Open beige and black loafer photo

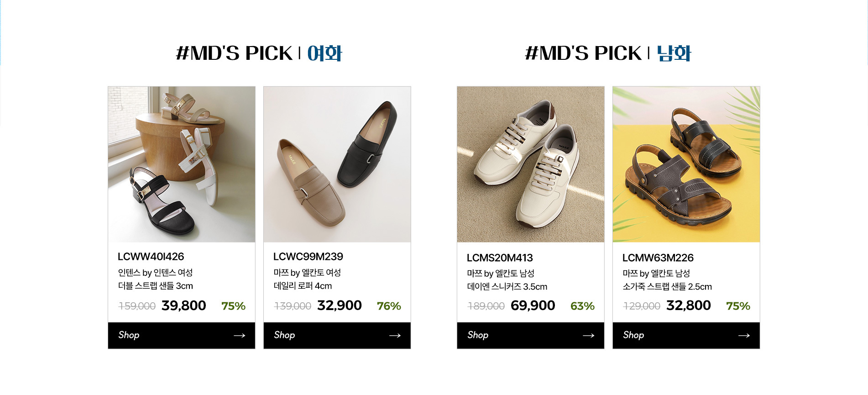(337, 164)
